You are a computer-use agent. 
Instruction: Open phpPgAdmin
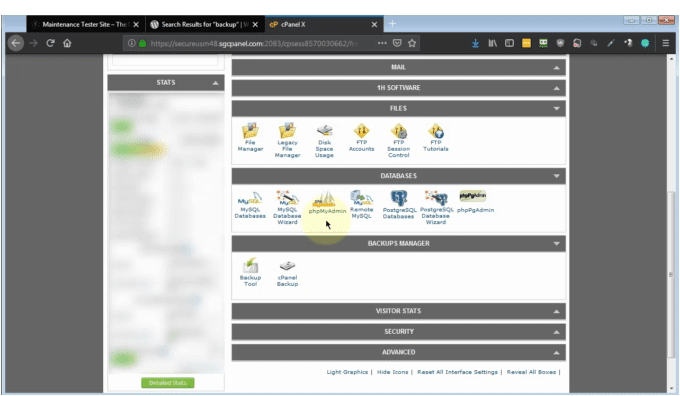point(475,201)
